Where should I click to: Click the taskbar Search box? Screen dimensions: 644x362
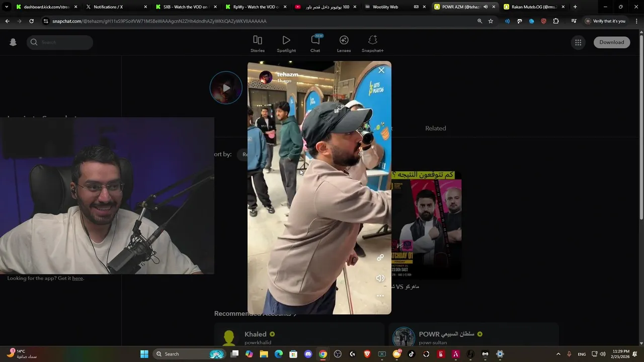tap(189, 354)
